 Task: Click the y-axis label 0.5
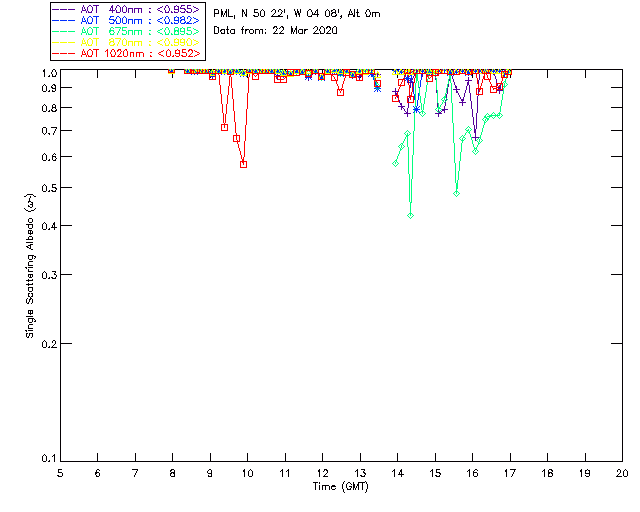click(48, 188)
